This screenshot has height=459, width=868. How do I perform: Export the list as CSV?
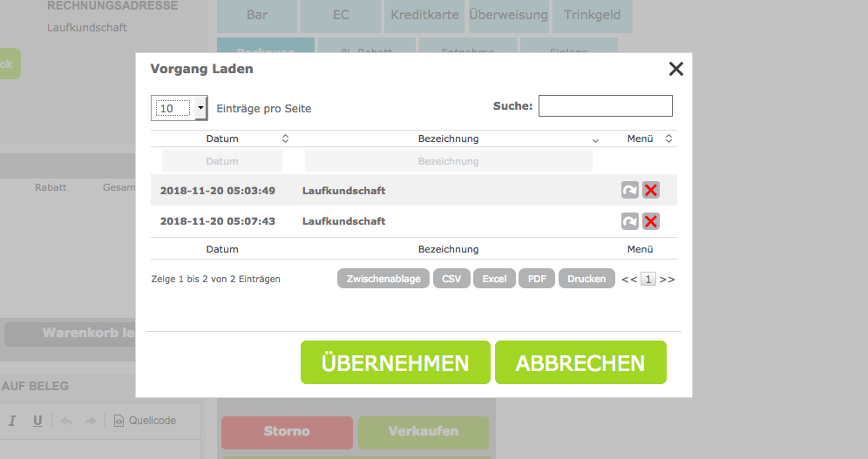451,279
